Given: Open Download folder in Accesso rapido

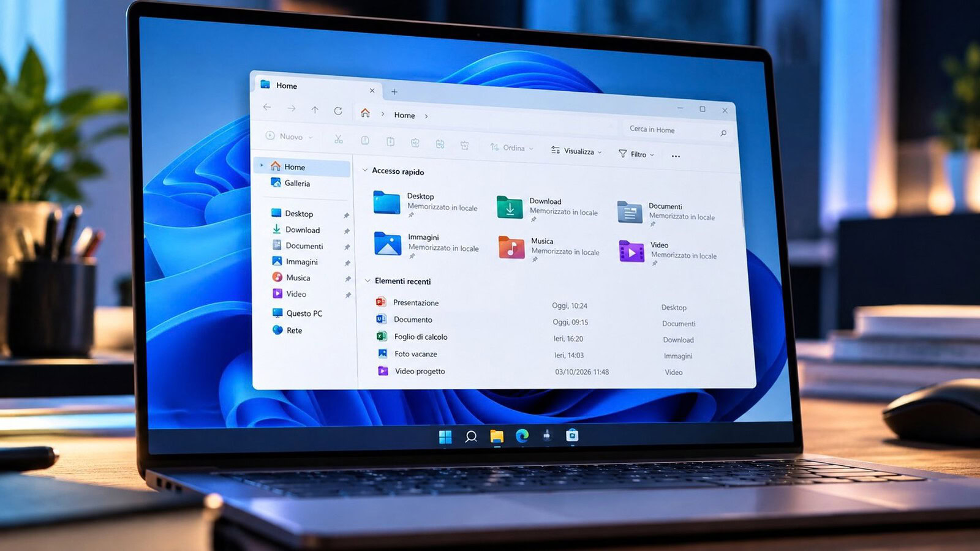Looking at the screenshot, I should click(547, 208).
